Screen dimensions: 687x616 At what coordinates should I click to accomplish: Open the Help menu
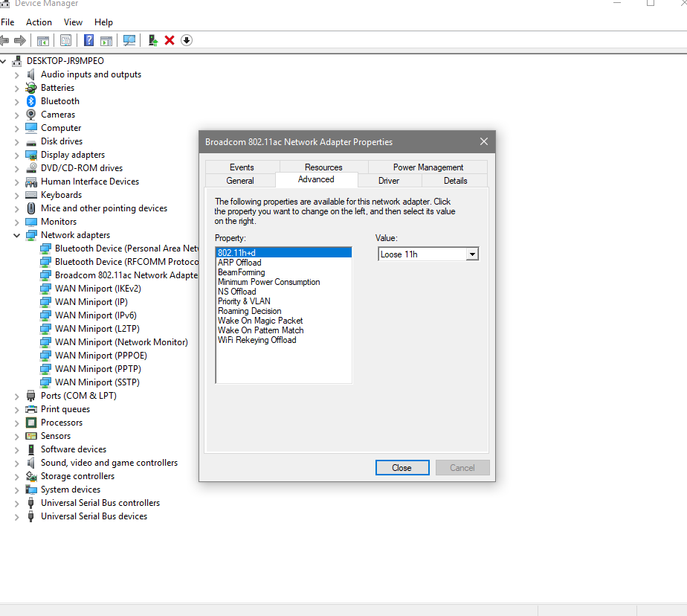coord(103,22)
